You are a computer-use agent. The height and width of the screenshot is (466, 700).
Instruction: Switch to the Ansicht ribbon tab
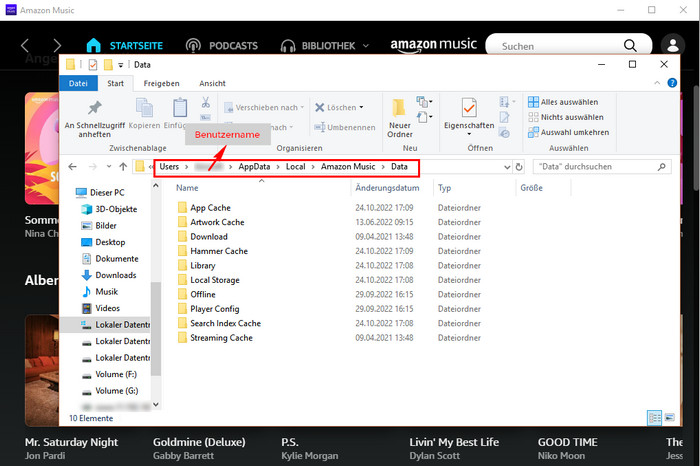212,83
